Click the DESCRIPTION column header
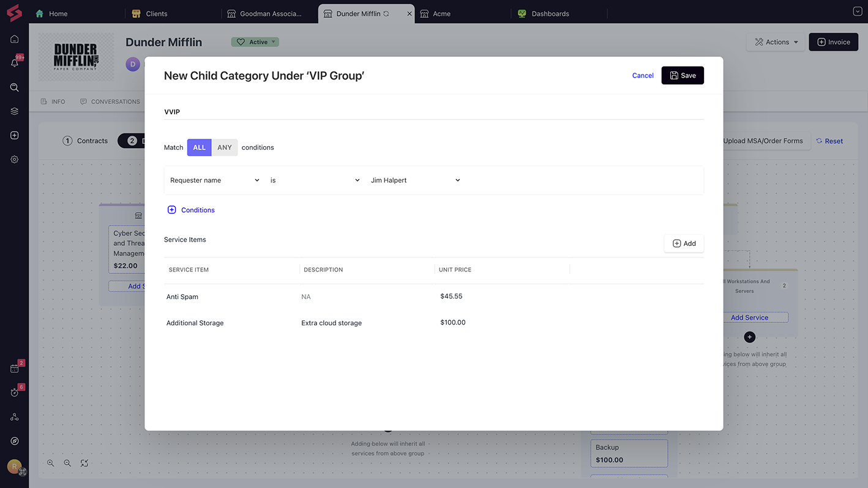The width and height of the screenshot is (868, 488). pyautogui.click(x=323, y=270)
